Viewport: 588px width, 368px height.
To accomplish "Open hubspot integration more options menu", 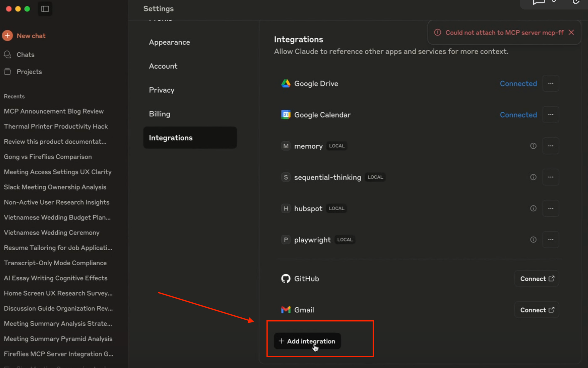I will coord(551,208).
